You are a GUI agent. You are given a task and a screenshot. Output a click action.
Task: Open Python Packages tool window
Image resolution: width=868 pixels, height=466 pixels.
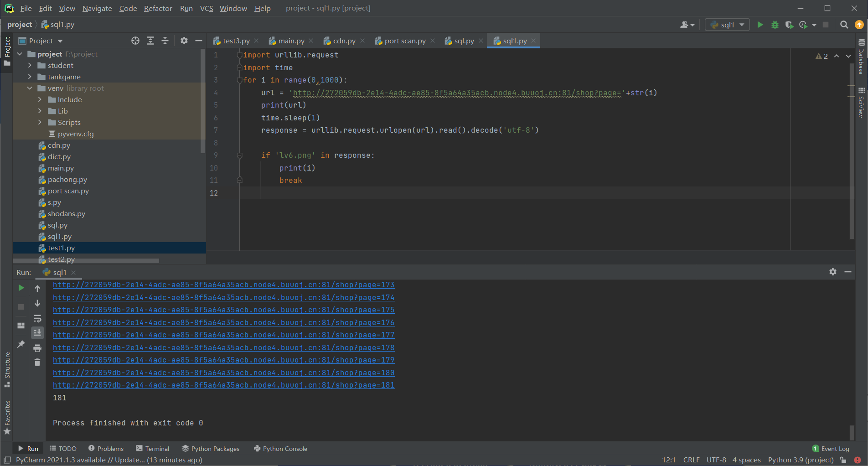211,449
